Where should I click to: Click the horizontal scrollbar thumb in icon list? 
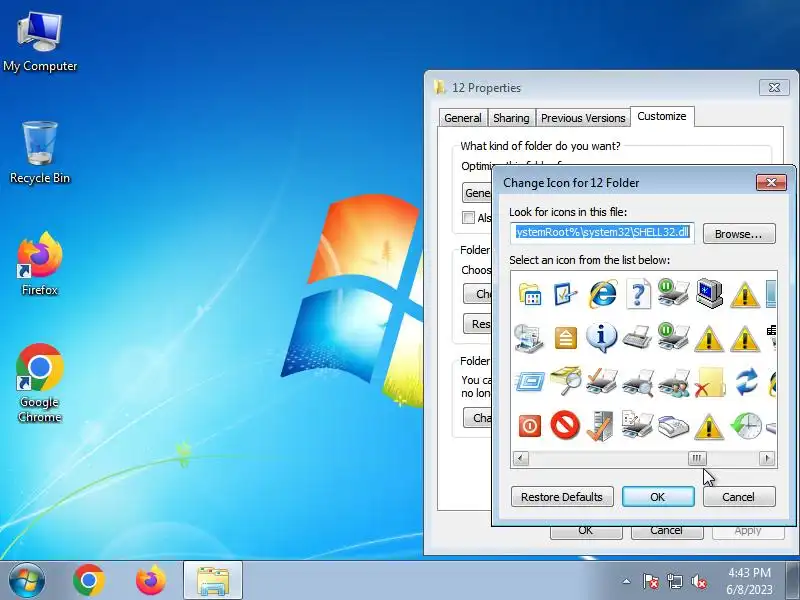697,458
